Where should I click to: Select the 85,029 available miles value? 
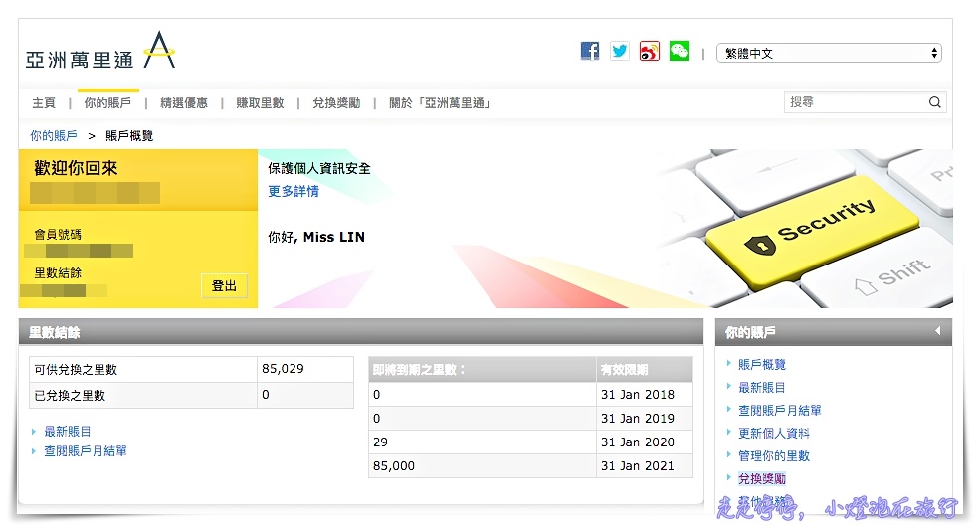tap(284, 369)
